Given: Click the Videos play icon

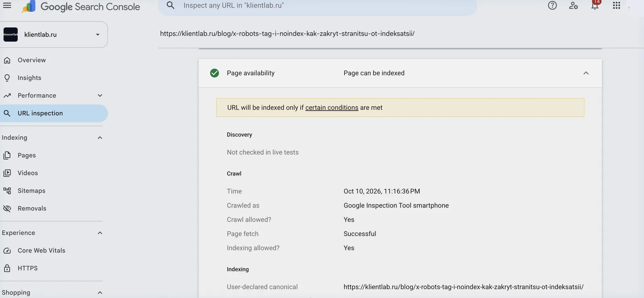Looking at the screenshot, I should point(7,173).
